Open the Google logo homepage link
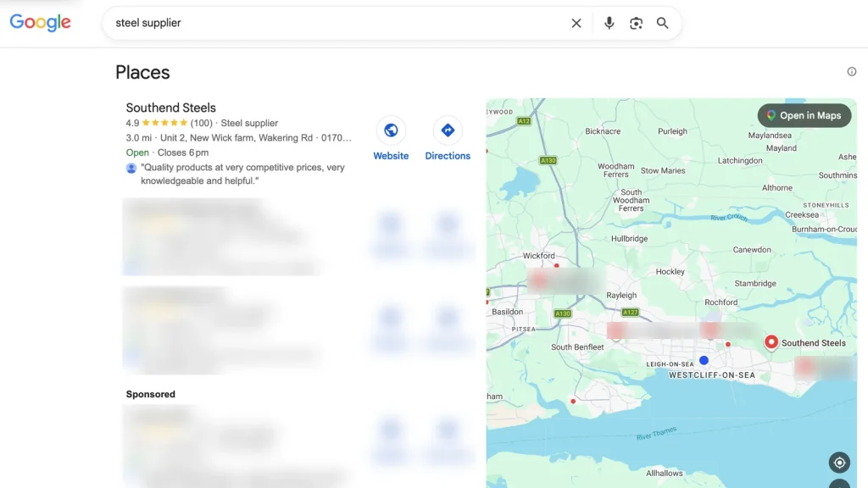The width and height of the screenshot is (868, 488). tap(41, 22)
